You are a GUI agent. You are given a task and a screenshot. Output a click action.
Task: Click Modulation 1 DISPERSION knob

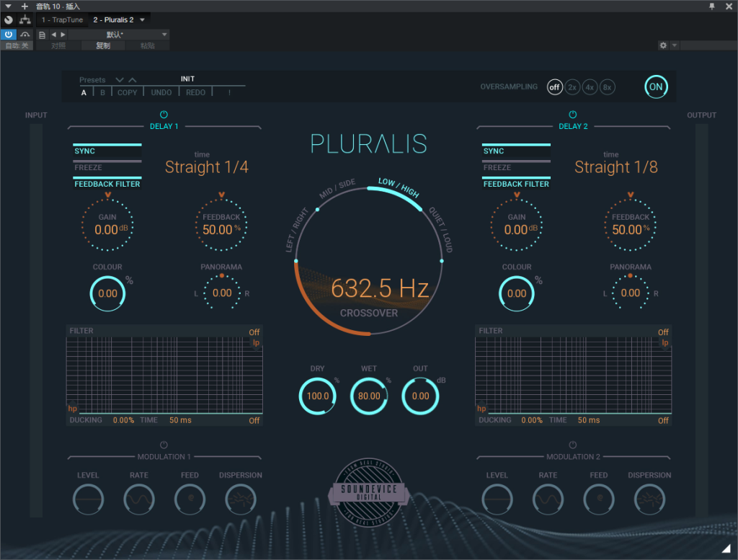click(x=241, y=499)
